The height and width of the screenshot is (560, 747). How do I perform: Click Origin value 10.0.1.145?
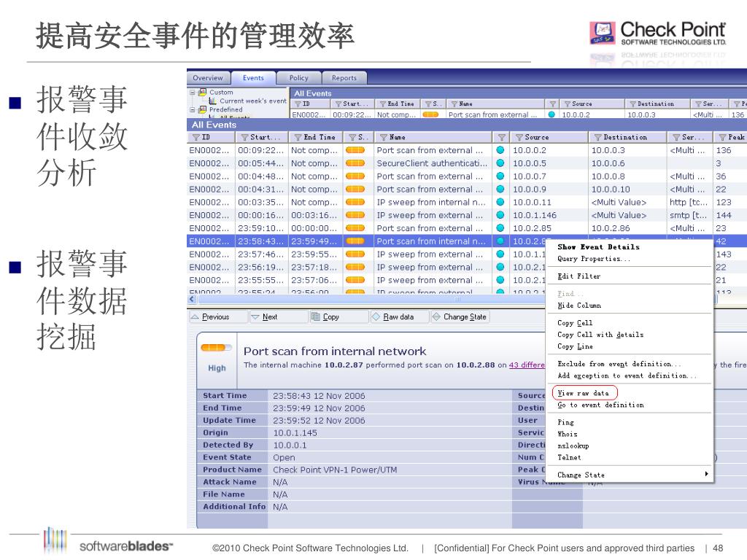295,433
